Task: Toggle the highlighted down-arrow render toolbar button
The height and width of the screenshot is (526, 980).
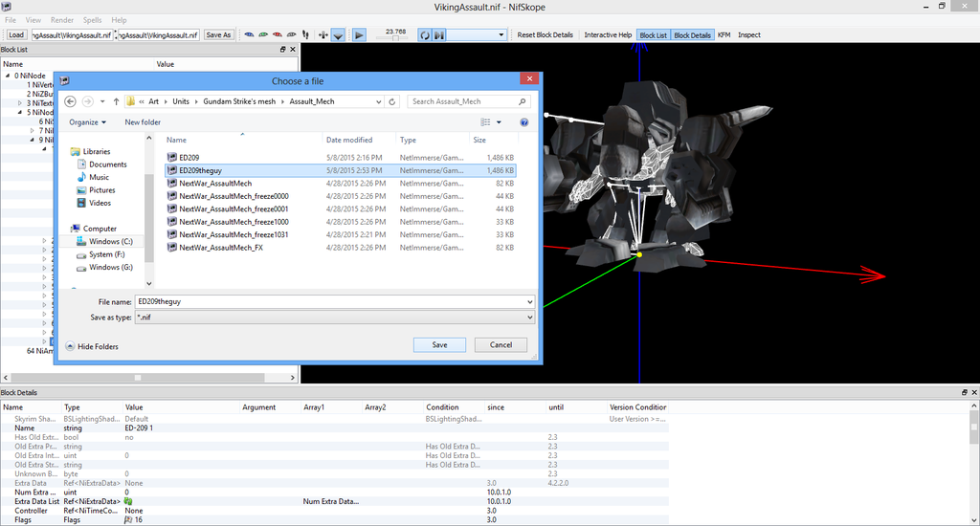Action: pyautogui.click(x=338, y=35)
